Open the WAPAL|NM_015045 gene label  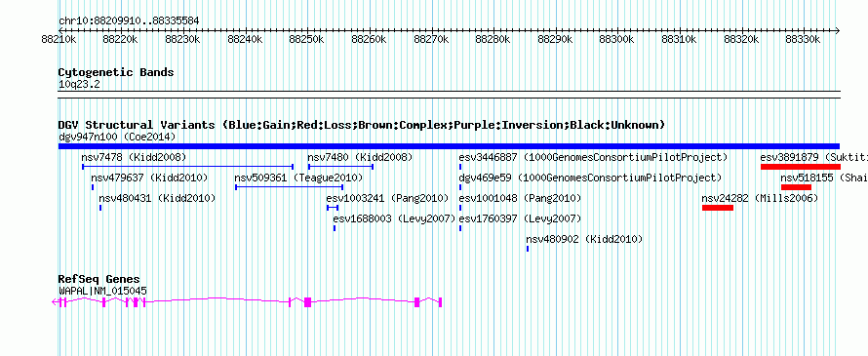[x=103, y=291]
